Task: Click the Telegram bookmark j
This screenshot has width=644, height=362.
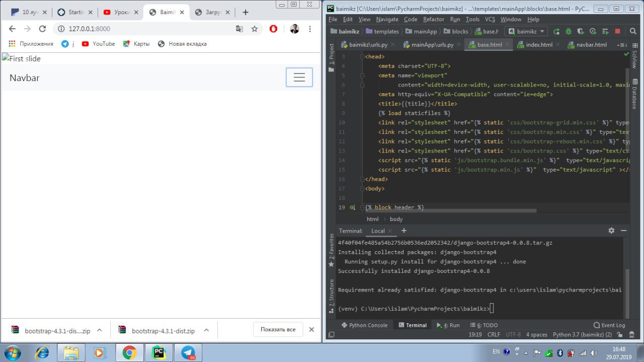Action: click(67, 44)
